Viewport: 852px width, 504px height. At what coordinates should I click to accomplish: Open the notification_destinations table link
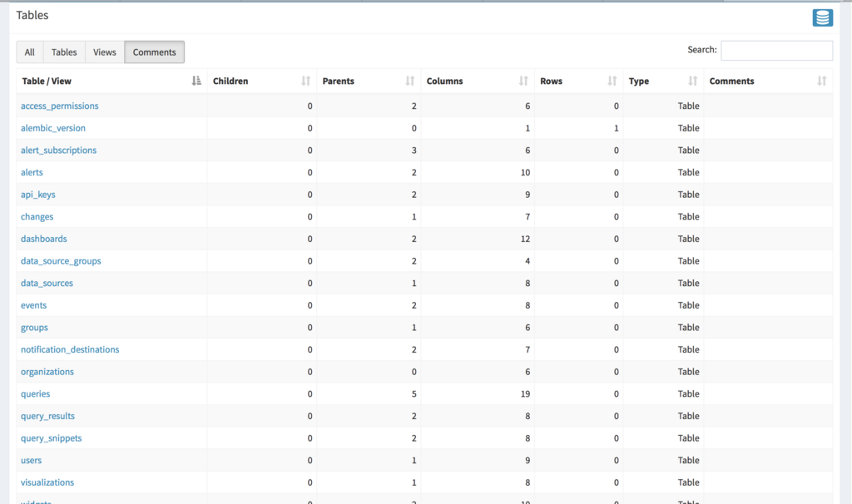point(70,350)
